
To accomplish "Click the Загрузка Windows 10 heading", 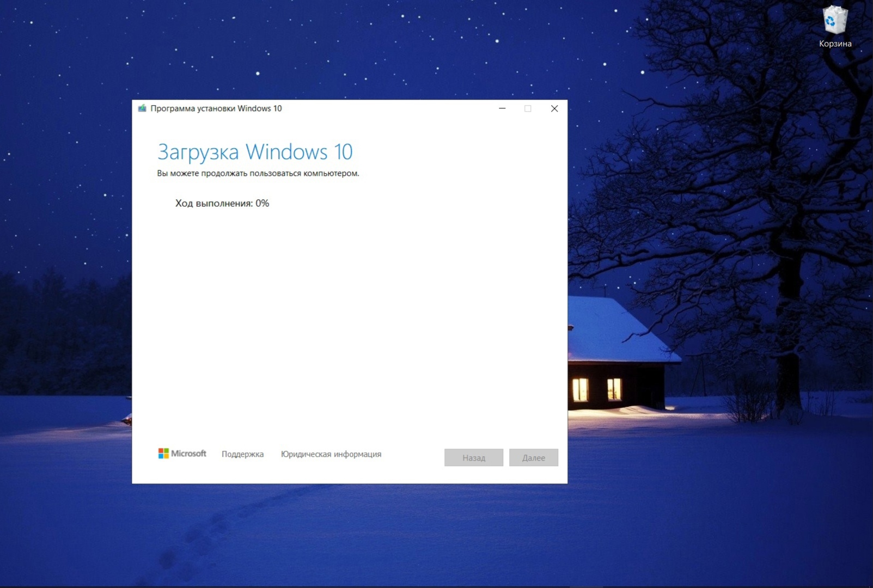I will coord(255,152).
